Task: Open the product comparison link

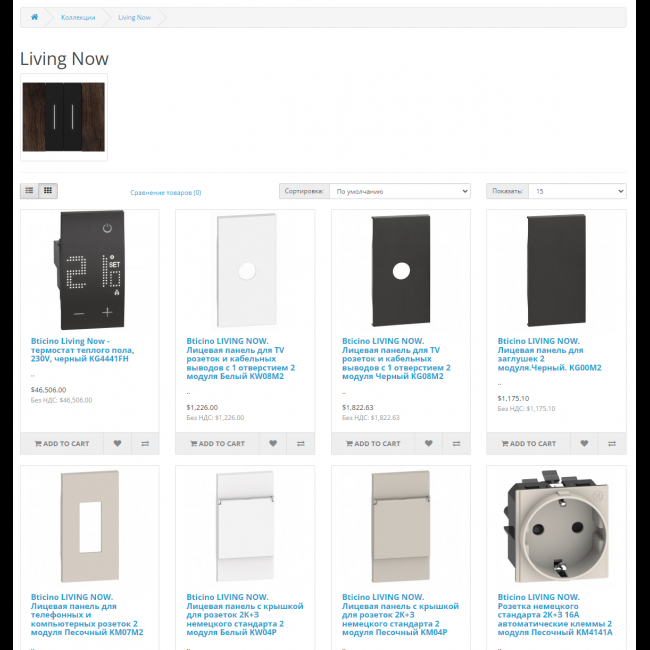Action: 165,192
